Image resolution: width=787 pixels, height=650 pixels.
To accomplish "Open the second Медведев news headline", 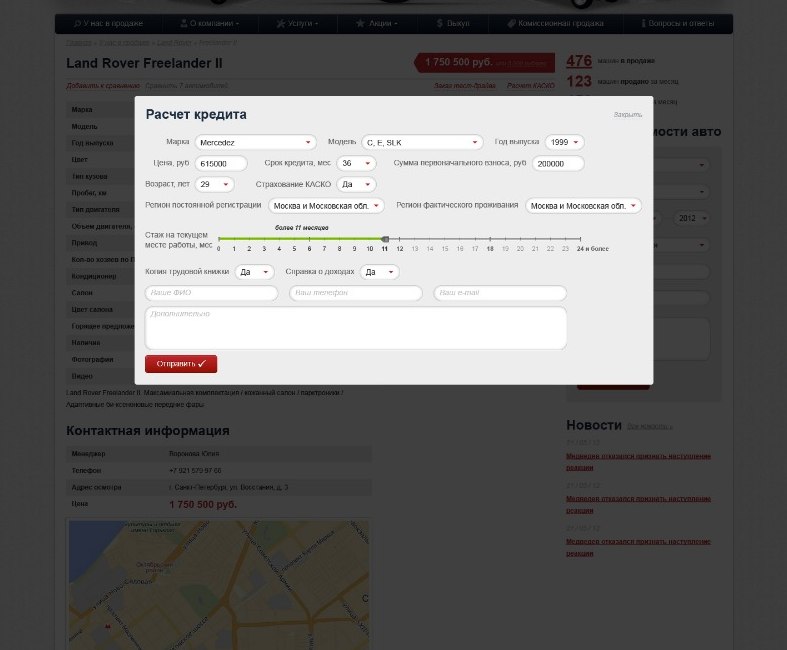I will pos(638,504).
